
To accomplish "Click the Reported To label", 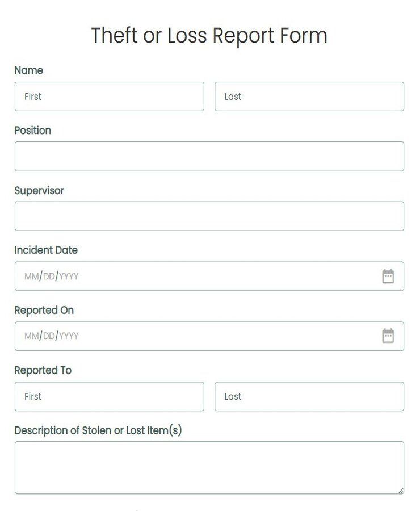I will pos(43,370).
